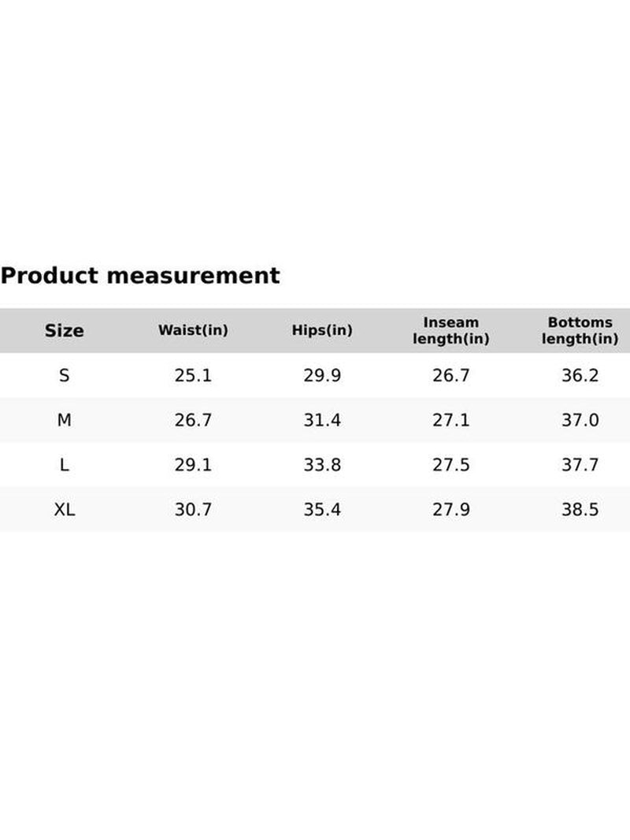This screenshot has width=630, height=840.
Task: Click inseam value 27.9 in XL row
Action: (x=451, y=510)
